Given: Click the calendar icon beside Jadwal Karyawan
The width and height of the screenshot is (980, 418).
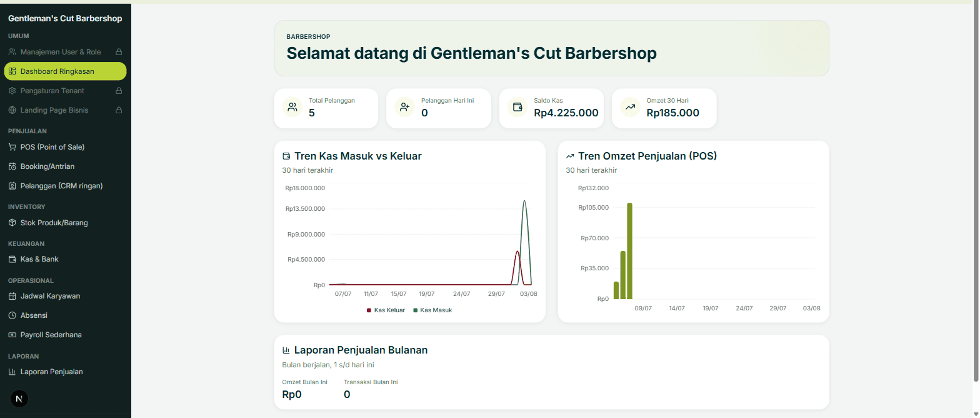Looking at the screenshot, I should coord(12,296).
